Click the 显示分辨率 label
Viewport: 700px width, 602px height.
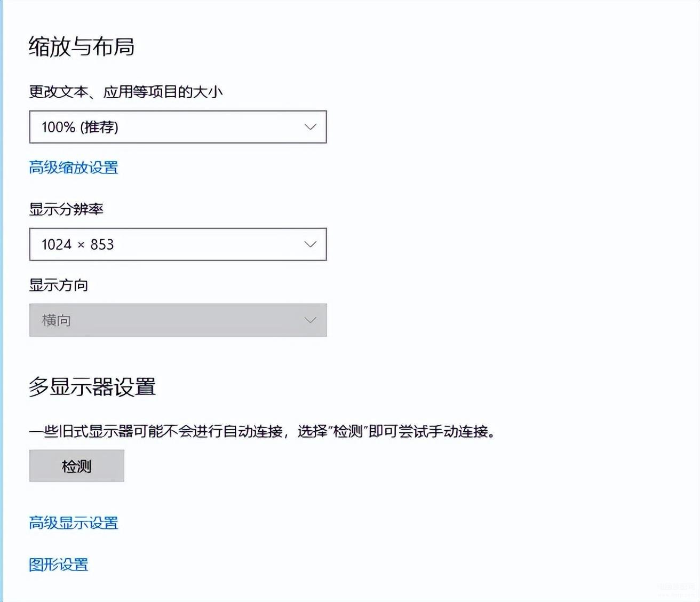click(66, 209)
